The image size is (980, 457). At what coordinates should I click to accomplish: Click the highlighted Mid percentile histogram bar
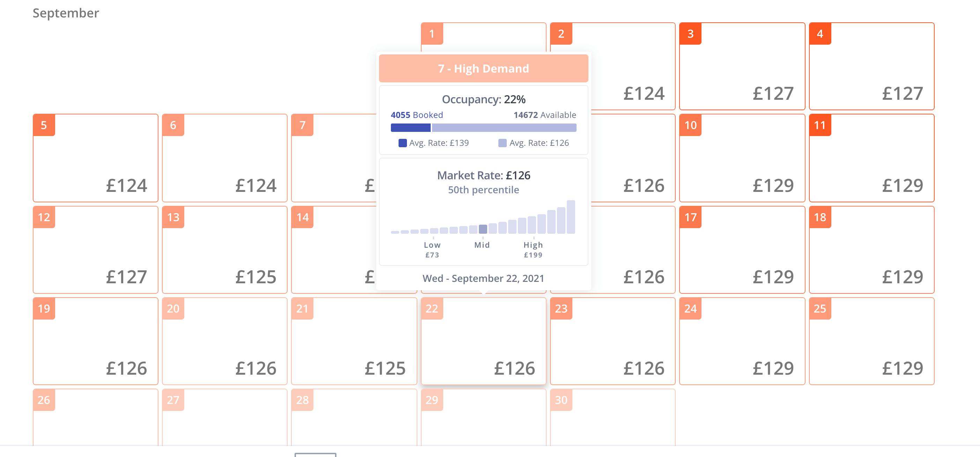(x=483, y=229)
